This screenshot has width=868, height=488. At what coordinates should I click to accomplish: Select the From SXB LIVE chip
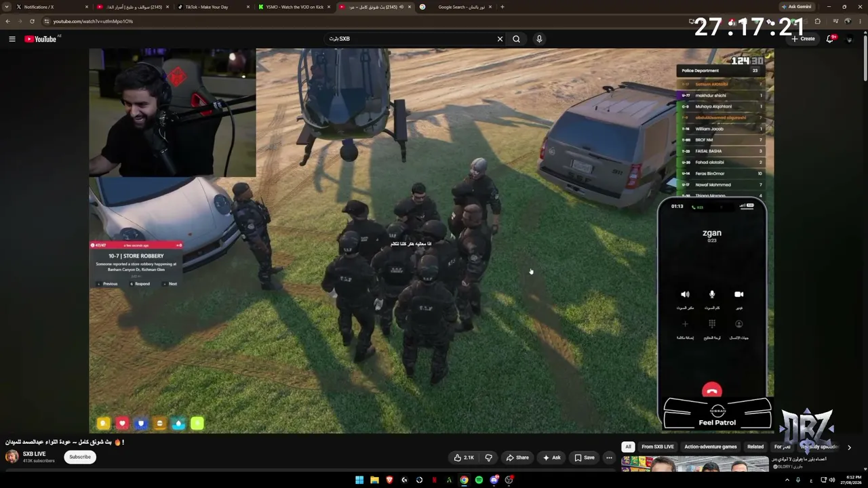tap(658, 447)
